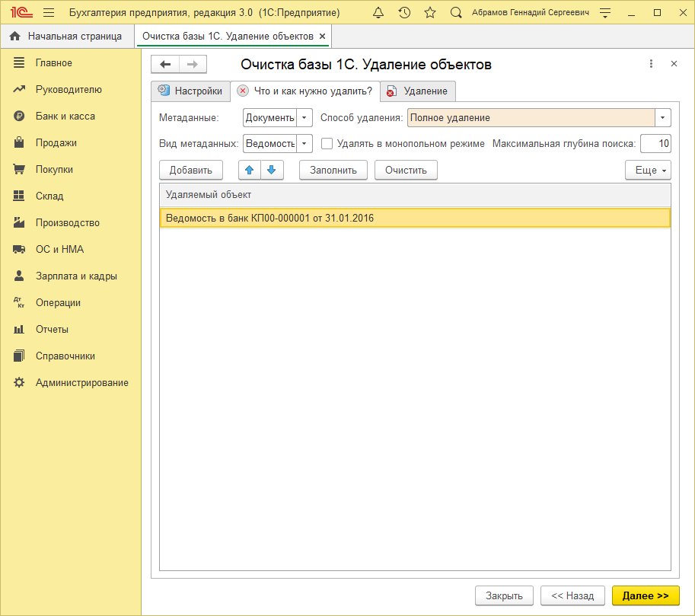Open the Вид метаданных dropdown list
The width and height of the screenshot is (695, 616).
coord(304,143)
